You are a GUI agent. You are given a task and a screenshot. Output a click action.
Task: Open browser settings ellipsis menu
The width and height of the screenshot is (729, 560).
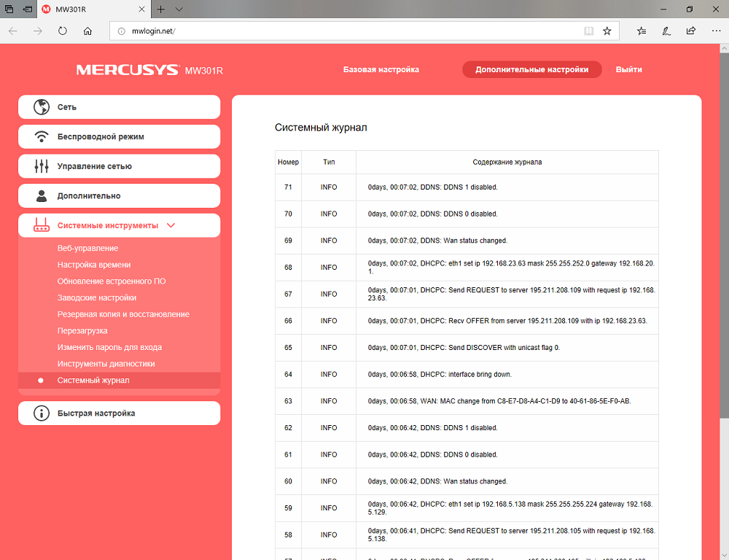716,31
